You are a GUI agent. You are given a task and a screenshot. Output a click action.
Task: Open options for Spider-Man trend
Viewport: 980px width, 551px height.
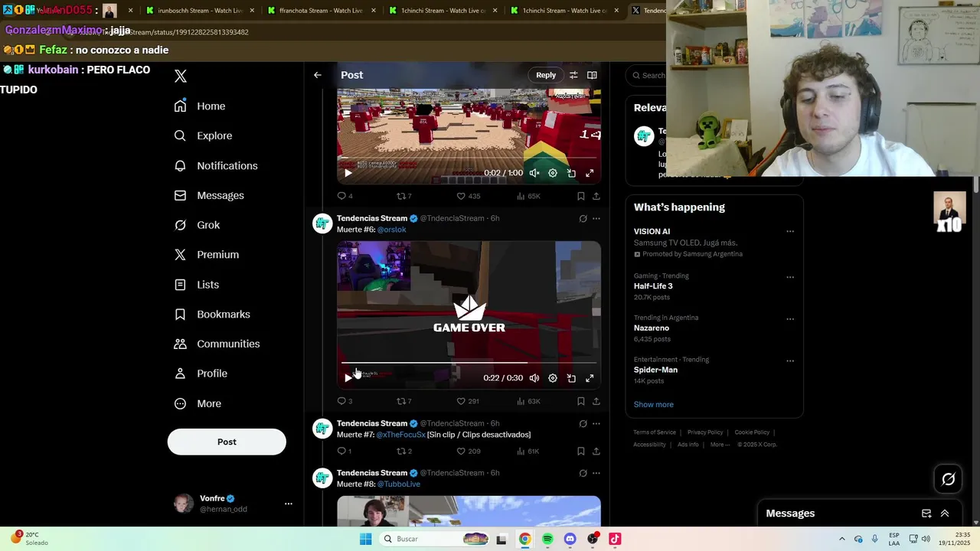790,360
